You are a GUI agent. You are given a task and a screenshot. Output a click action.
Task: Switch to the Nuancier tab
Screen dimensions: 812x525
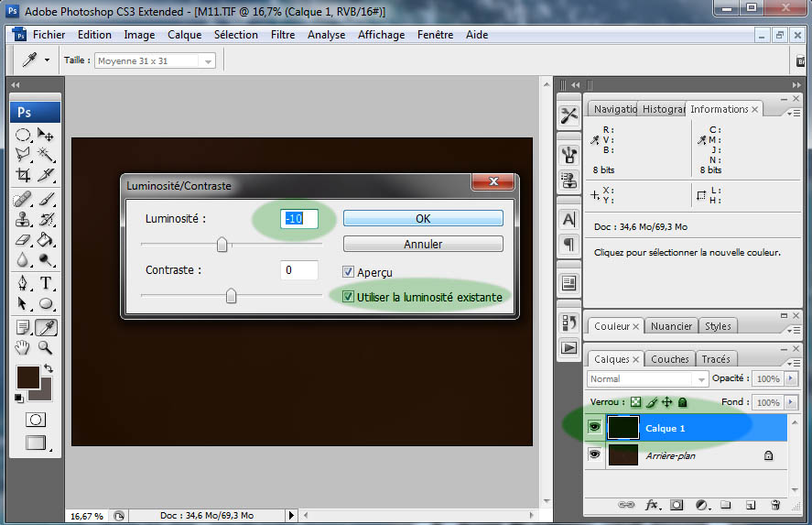coord(671,326)
